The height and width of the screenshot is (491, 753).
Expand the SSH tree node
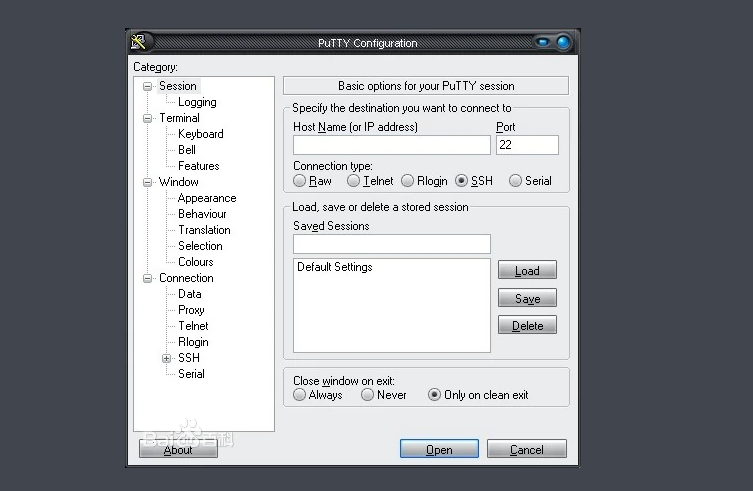pyautogui.click(x=166, y=358)
